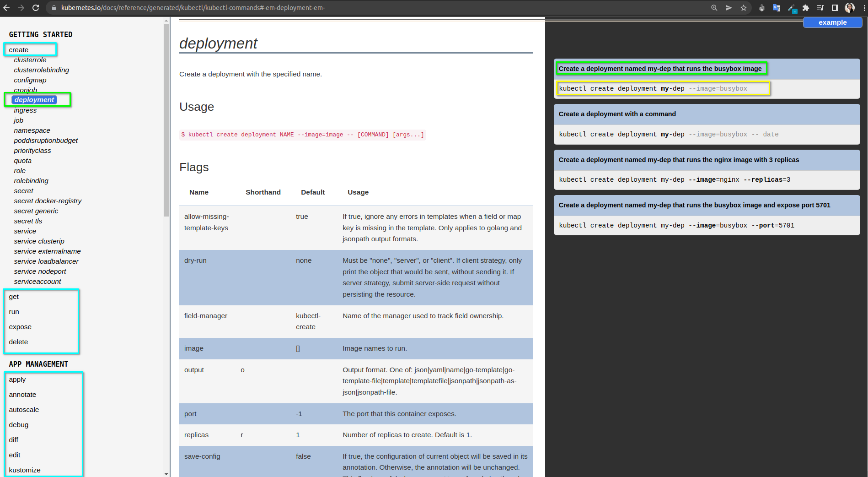Open namespace subcommand
Viewport: 868px width, 477px height.
click(32, 130)
